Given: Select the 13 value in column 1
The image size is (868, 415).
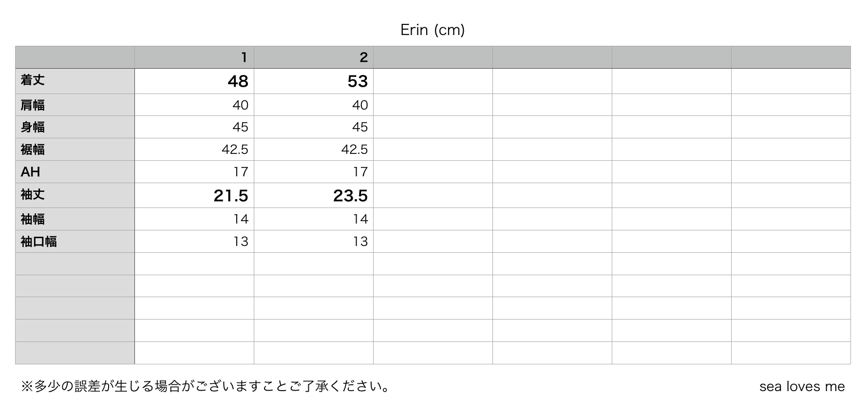Looking at the screenshot, I should pyautogui.click(x=241, y=242).
